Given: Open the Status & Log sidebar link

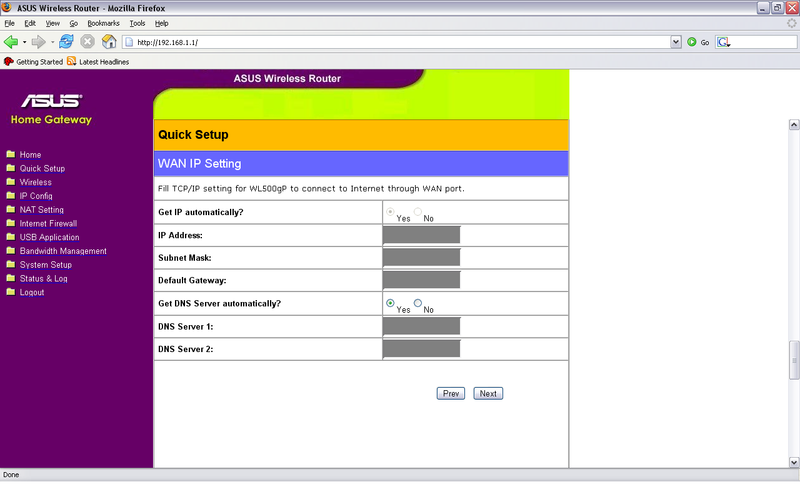Looking at the screenshot, I should 43,278.
